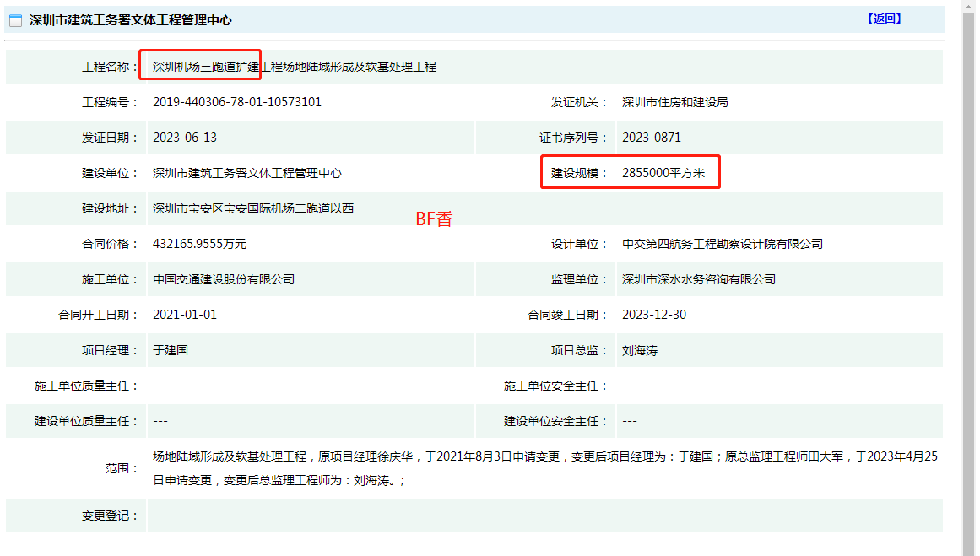Click the window icon beside the page title
This screenshot has height=556, width=980.
pyautogui.click(x=15, y=21)
